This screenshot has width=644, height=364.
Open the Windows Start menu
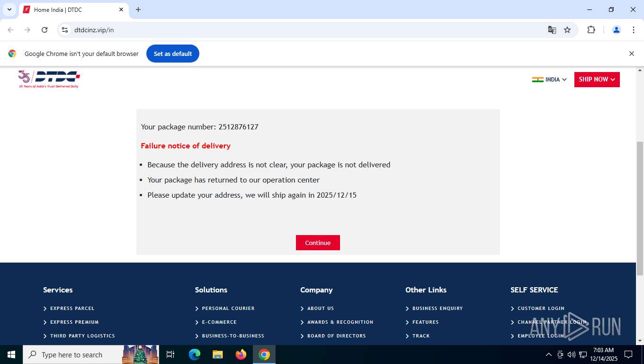click(11, 355)
